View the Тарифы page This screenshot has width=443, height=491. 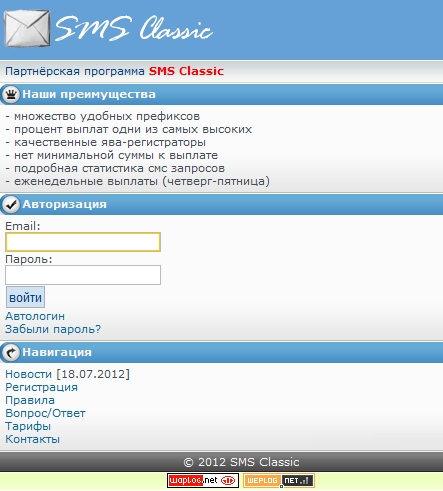point(28,426)
